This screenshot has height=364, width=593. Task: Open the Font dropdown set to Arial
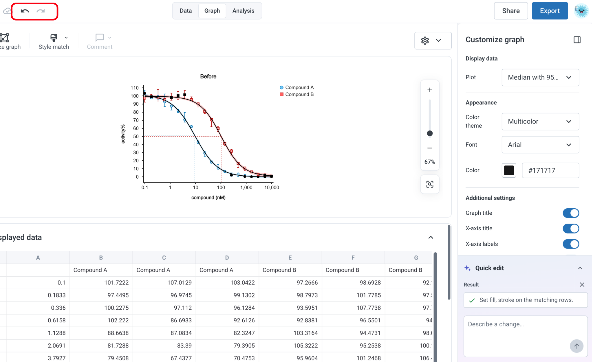(540, 145)
